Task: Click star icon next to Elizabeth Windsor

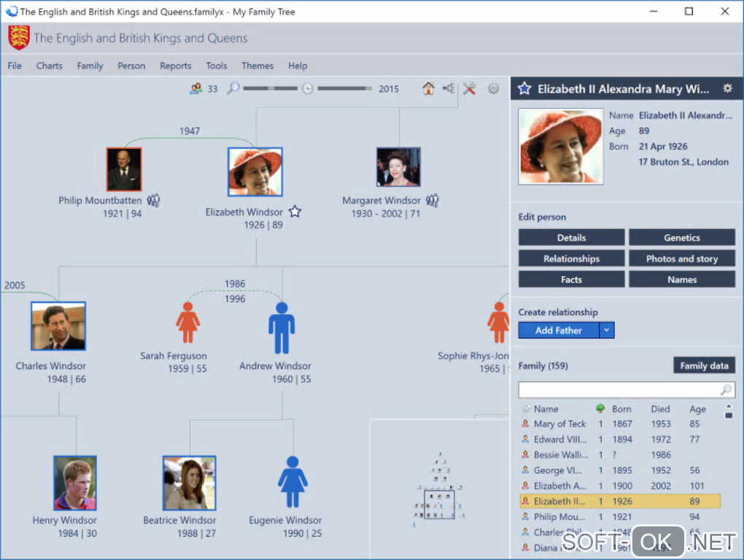Action: 295,211
